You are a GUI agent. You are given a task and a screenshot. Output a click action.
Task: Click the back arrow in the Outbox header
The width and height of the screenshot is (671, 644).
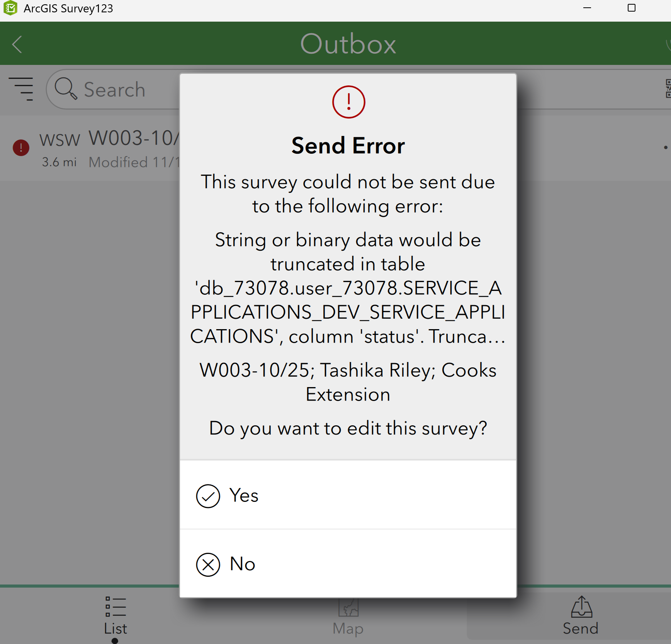[17, 44]
